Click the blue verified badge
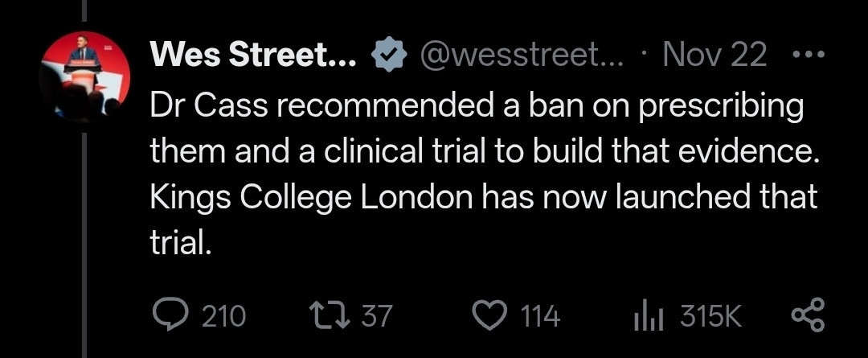Viewport: 868px width, 358px height. tap(388, 55)
